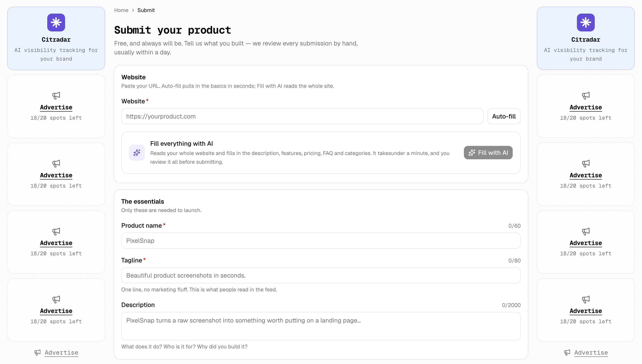Click megaphone icon beside bottom-left Advertise link
This screenshot has height=364, width=642.
coord(37,352)
